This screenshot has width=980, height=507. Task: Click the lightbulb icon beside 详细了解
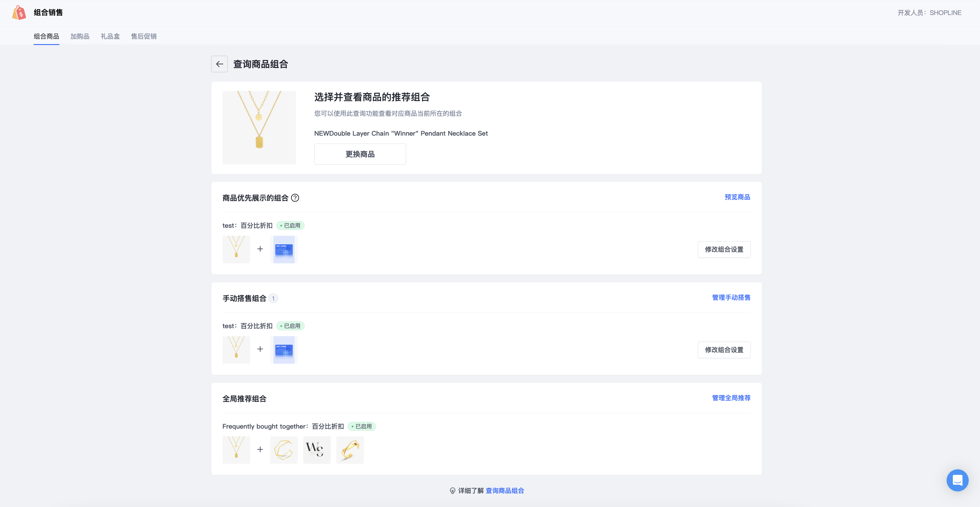452,491
